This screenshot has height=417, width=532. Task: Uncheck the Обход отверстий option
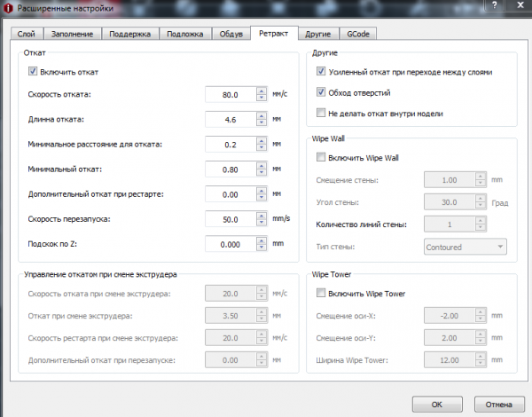(x=321, y=92)
